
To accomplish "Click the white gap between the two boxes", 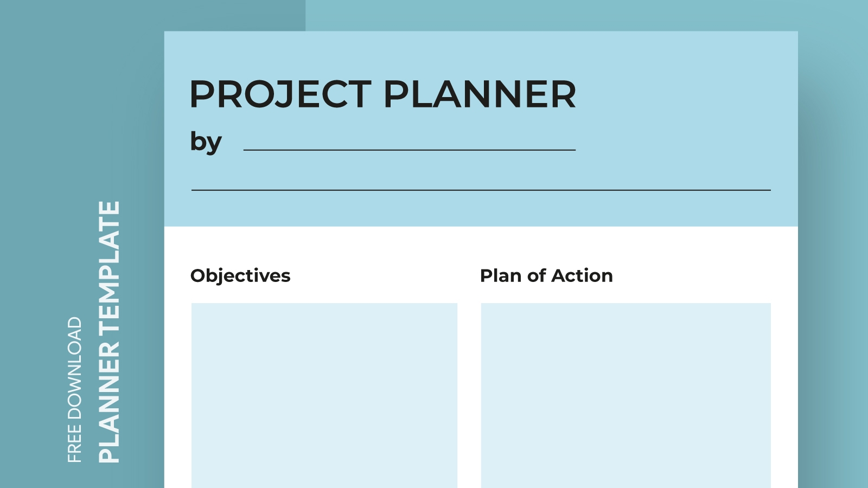I will click(x=469, y=395).
